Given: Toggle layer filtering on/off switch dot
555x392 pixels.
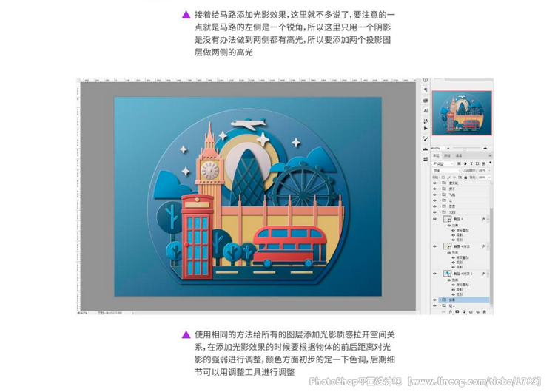Looking at the screenshot, I should (x=490, y=163).
